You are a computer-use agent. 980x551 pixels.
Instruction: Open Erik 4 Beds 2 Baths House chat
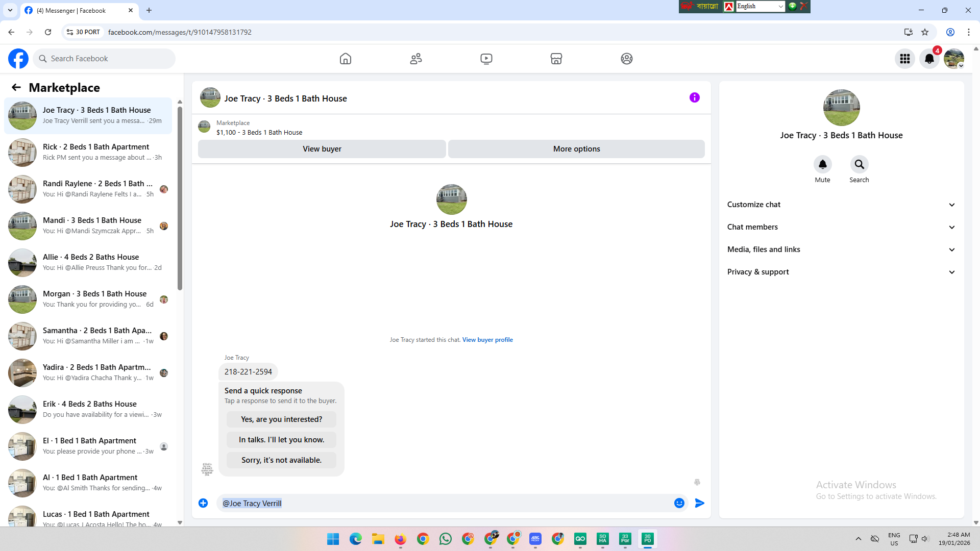(x=88, y=409)
